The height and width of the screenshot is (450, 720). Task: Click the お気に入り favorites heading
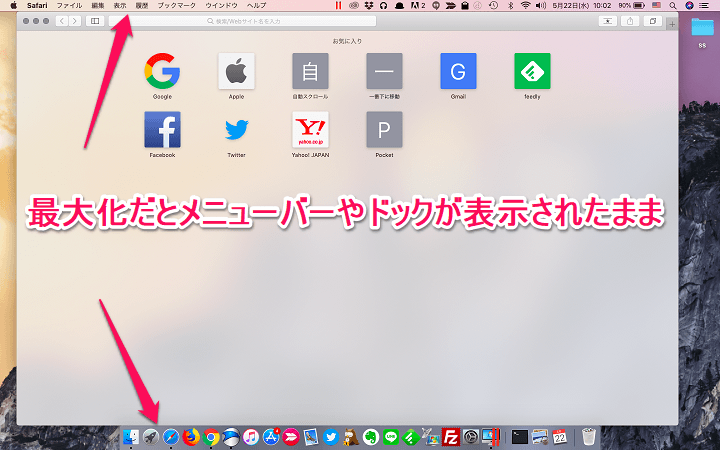click(347, 41)
